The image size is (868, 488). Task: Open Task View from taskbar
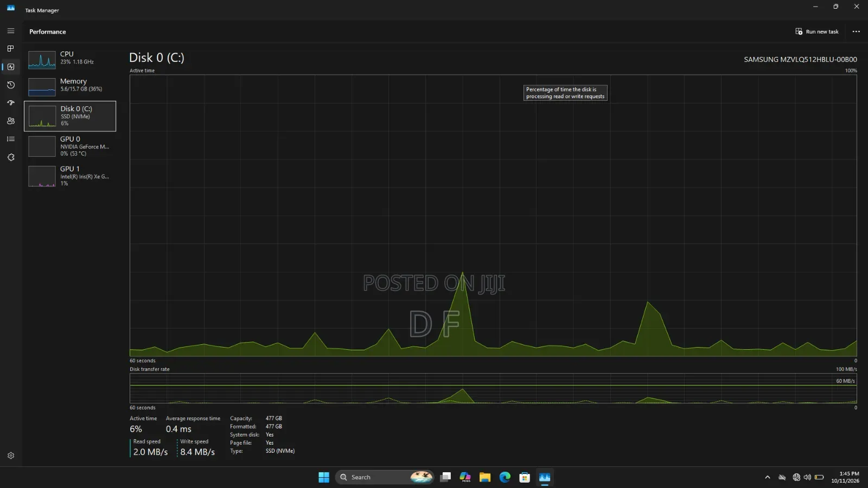coord(445,477)
